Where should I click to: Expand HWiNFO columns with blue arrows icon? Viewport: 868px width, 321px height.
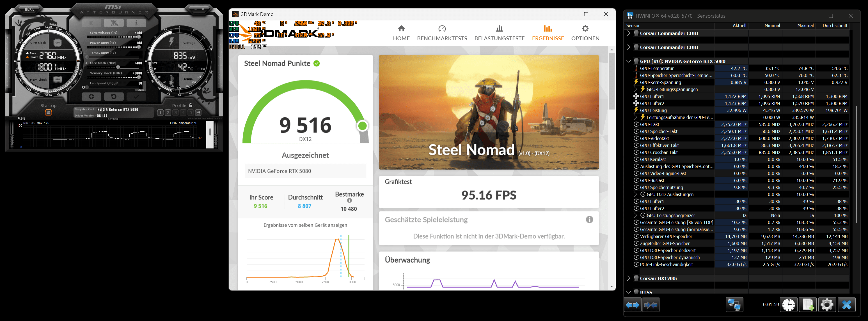(x=632, y=305)
